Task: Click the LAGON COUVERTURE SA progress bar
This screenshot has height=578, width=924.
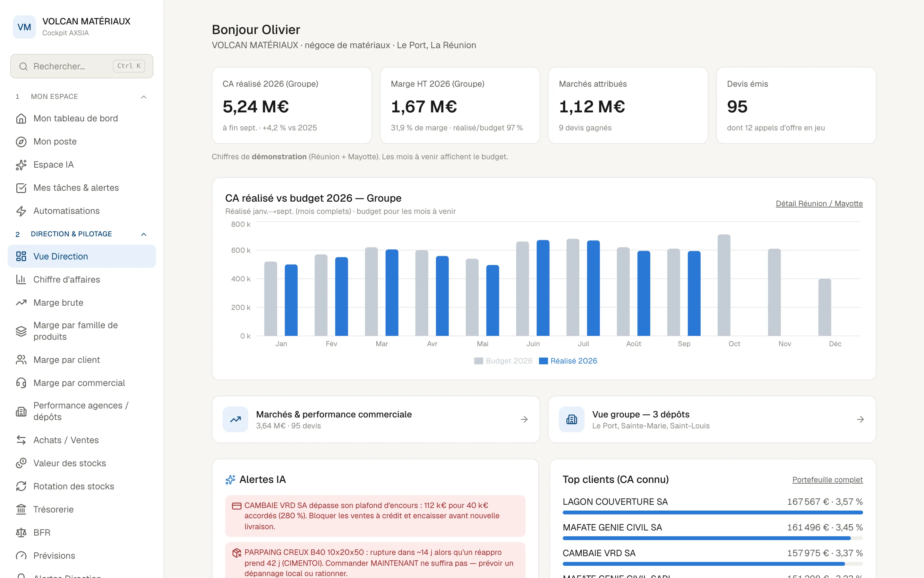Action: click(713, 512)
